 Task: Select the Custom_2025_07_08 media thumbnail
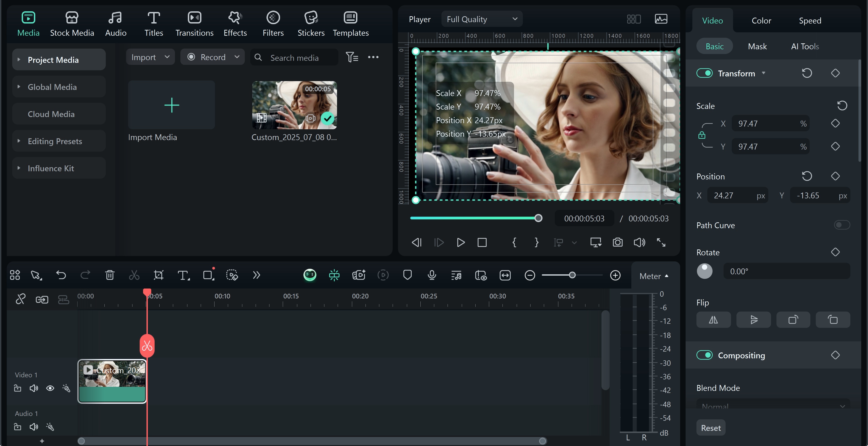coord(295,105)
